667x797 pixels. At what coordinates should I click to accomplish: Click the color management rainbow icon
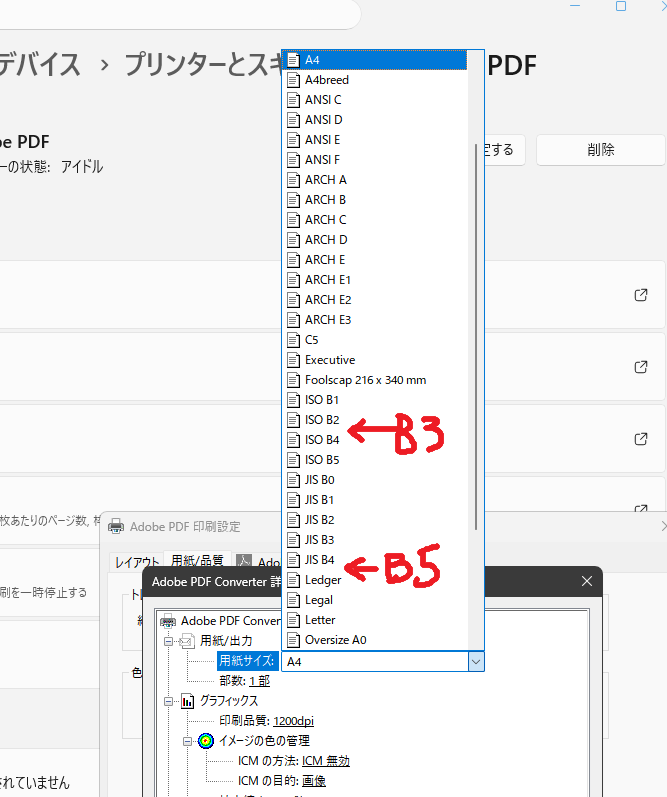206,741
